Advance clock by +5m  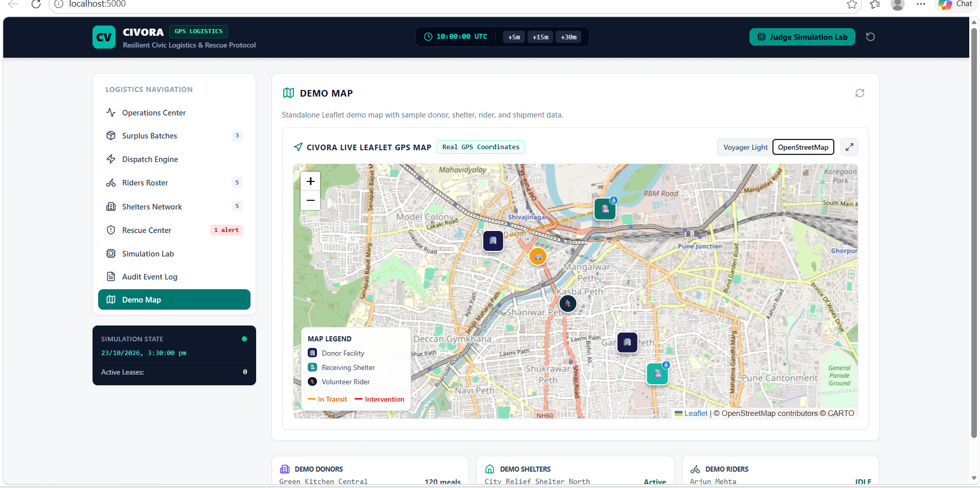(514, 37)
